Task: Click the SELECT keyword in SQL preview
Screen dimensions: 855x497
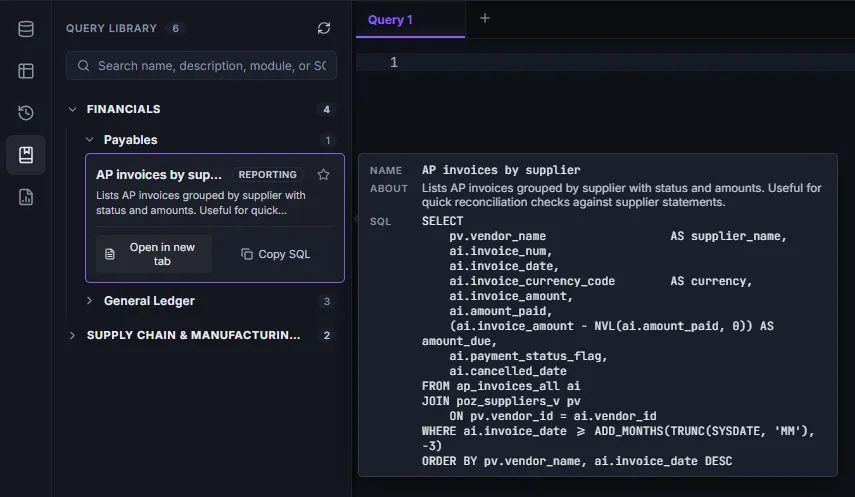Action: tap(442, 221)
